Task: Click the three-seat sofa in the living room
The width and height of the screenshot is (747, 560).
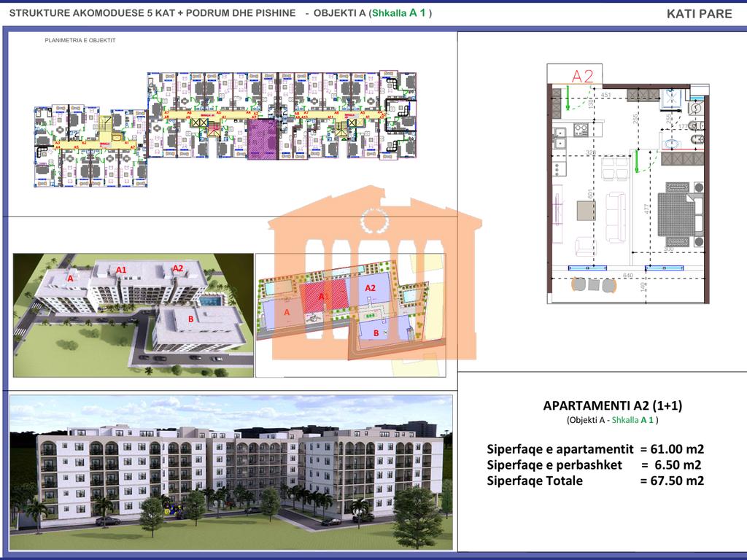Action: point(615,217)
